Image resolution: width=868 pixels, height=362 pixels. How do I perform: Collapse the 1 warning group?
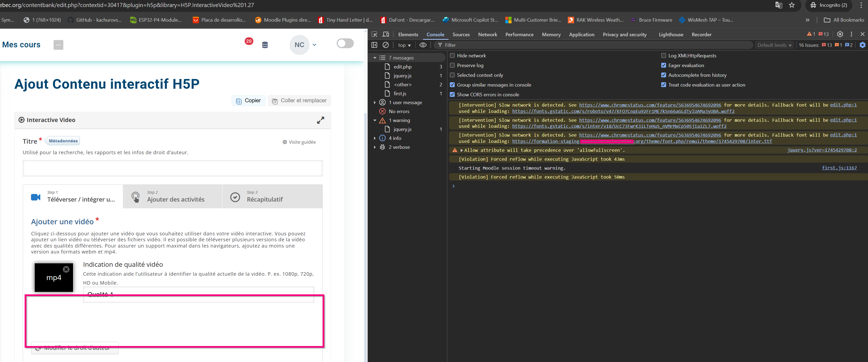click(x=374, y=120)
